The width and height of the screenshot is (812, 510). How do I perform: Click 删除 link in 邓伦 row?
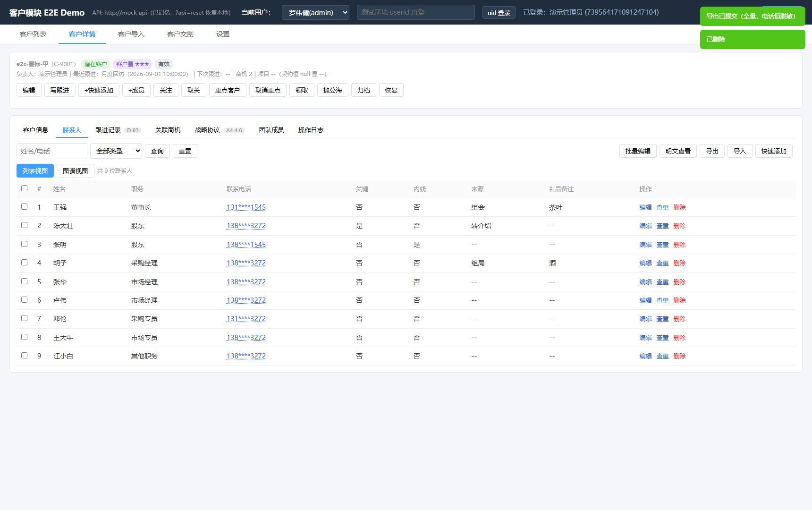[679, 319]
